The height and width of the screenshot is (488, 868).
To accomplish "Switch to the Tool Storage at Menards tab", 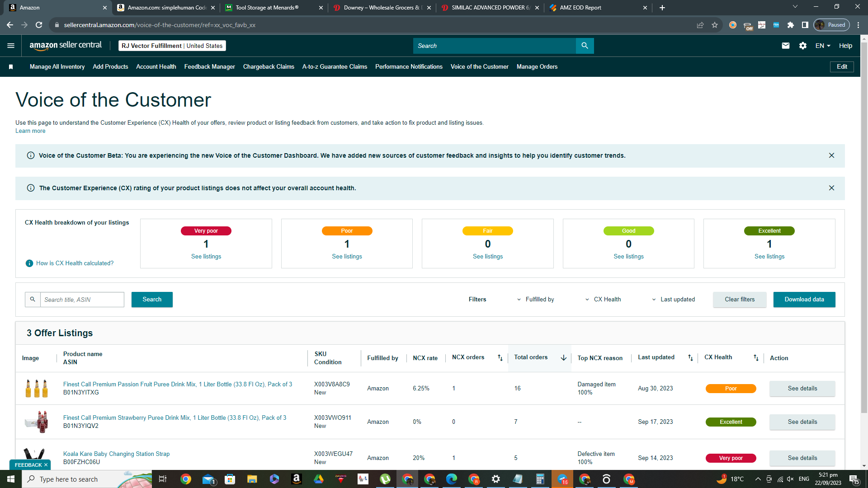I will tap(274, 8).
